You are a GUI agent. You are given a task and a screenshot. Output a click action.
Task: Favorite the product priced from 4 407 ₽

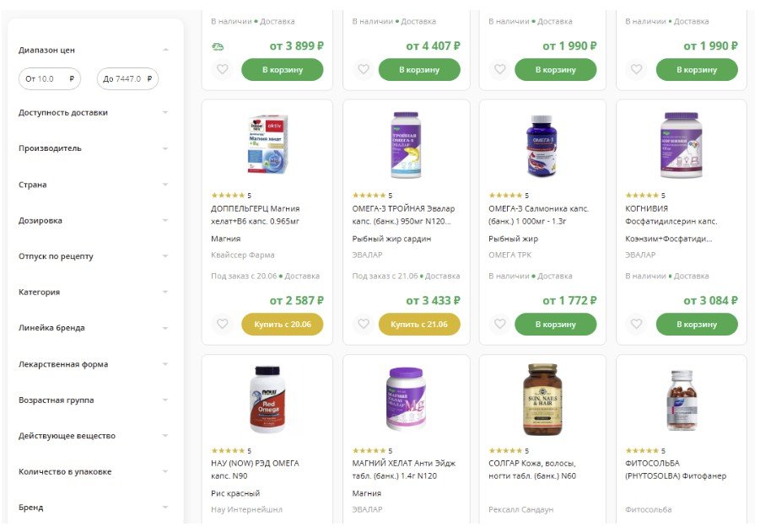(x=364, y=69)
